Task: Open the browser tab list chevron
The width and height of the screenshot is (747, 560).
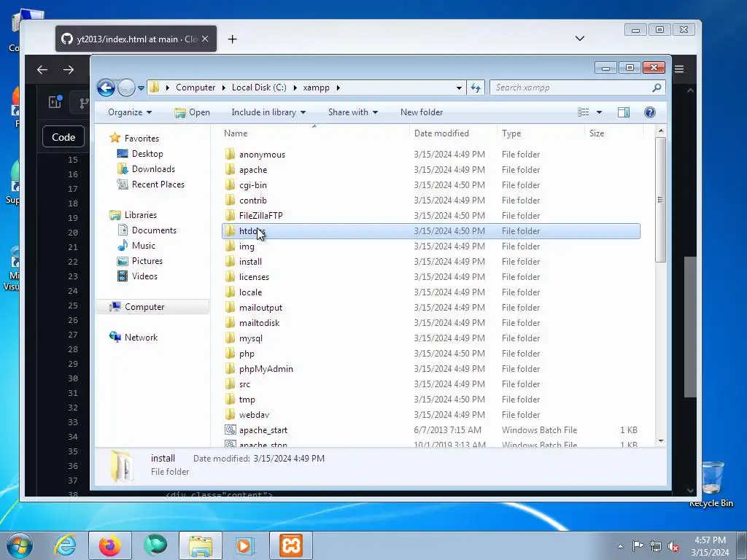Action: pyautogui.click(x=580, y=39)
